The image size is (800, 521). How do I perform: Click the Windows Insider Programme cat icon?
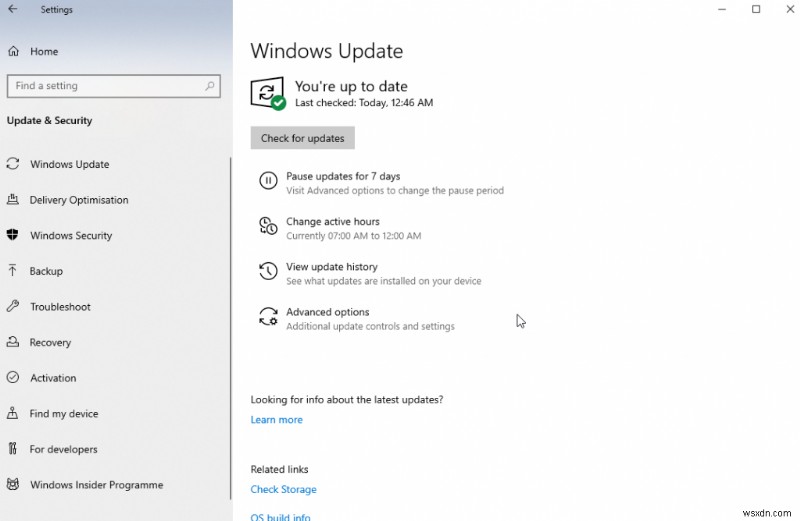point(13,484)
